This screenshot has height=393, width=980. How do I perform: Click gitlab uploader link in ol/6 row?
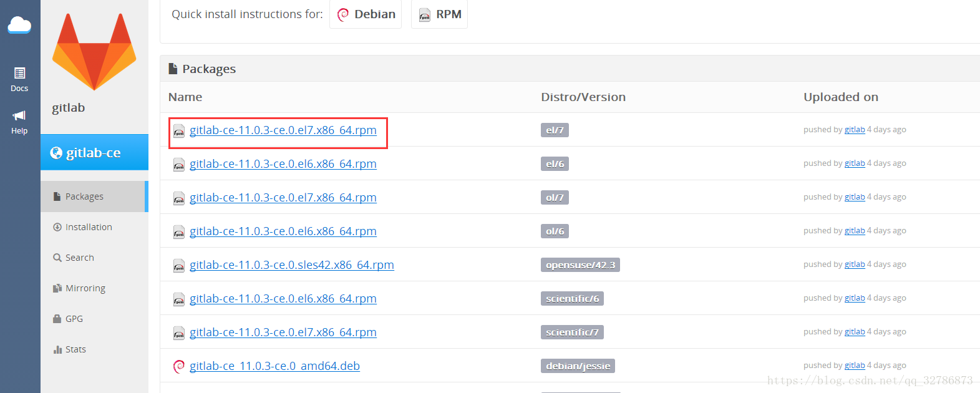pyautogui.click(x=855, y=231)
